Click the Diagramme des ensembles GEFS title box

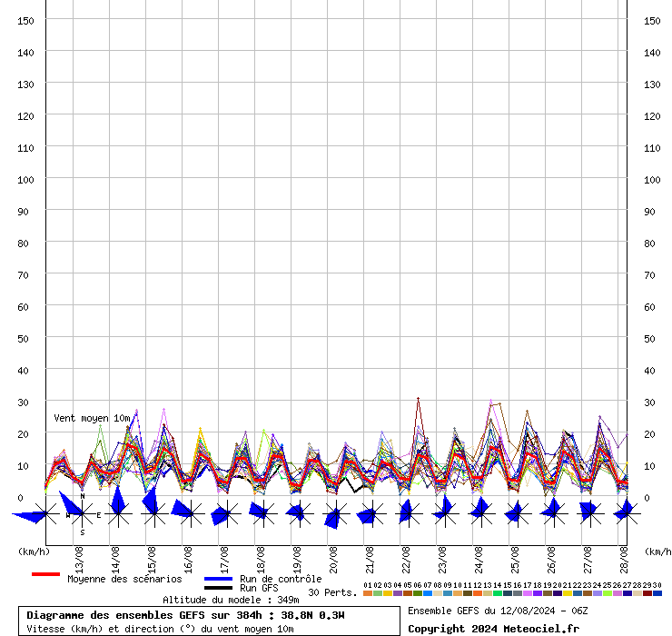208,621
